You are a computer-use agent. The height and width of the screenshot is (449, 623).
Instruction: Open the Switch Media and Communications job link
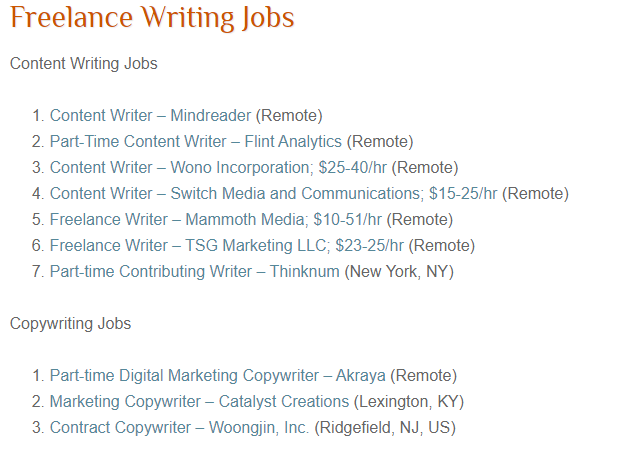(273, 194)
